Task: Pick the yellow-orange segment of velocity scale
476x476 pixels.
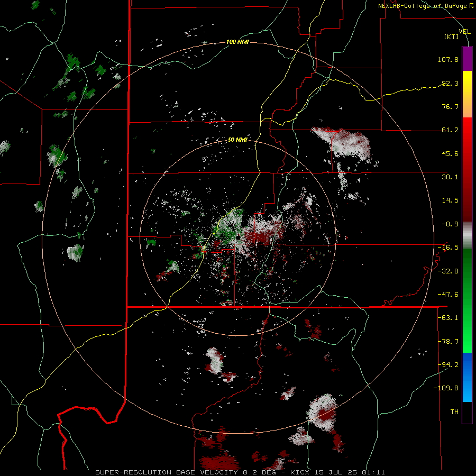Action: point(467,94)
